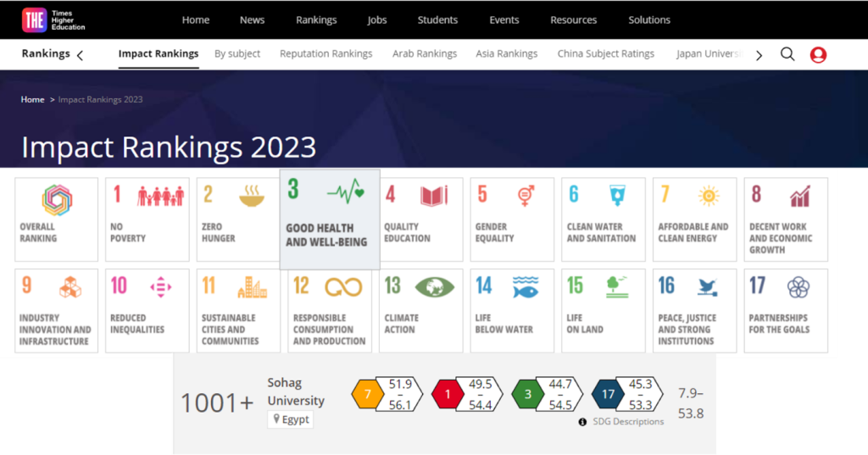Click the Times Higher Education logo
Screen dimensions: 868x455
coord(53,19)
